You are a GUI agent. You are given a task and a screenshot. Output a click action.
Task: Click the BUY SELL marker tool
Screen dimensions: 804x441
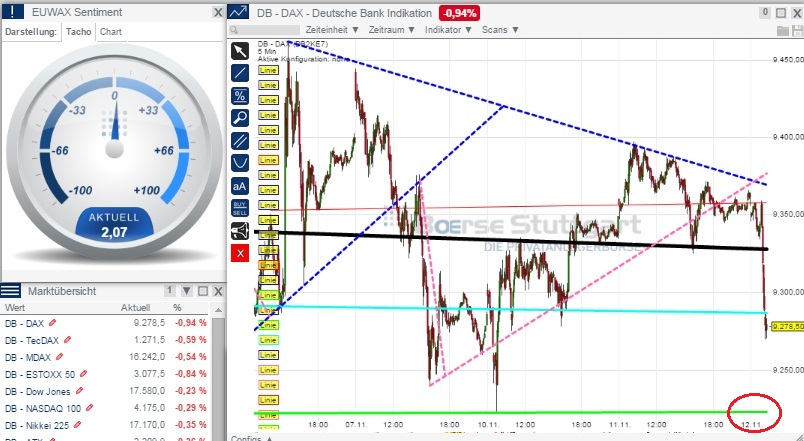[x=240, y=208]
